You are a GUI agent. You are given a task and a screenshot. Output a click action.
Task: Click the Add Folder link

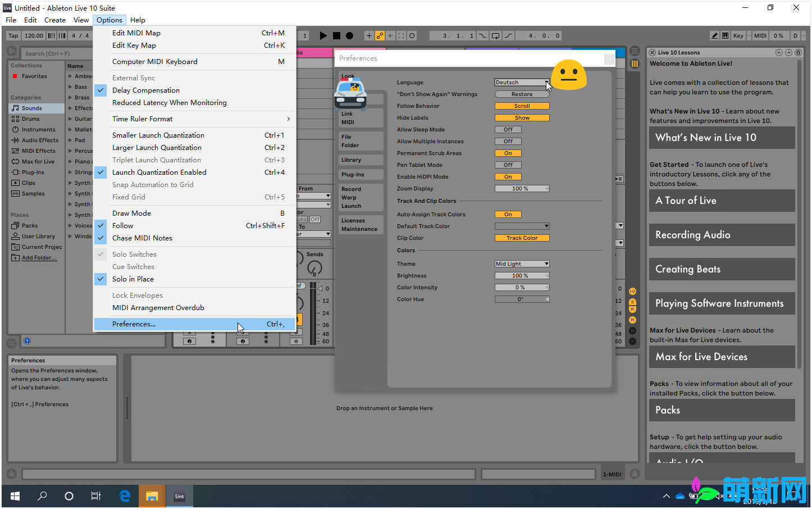tap(39, 257)
